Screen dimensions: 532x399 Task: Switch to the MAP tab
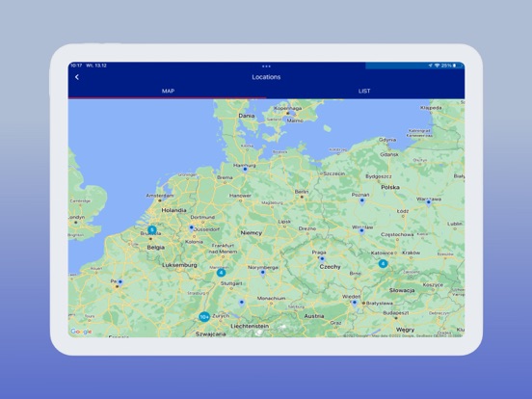tap(168, 91)
